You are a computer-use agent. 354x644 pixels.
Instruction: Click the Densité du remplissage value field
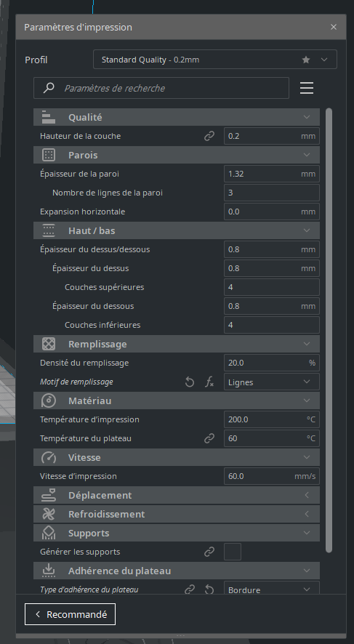coord(271,363)
